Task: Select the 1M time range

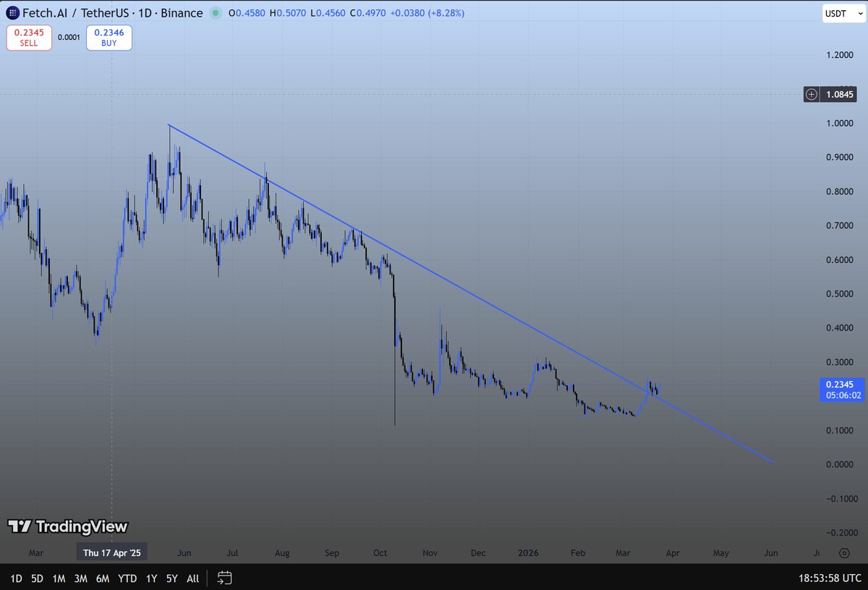Action: [x=59, y=578]
